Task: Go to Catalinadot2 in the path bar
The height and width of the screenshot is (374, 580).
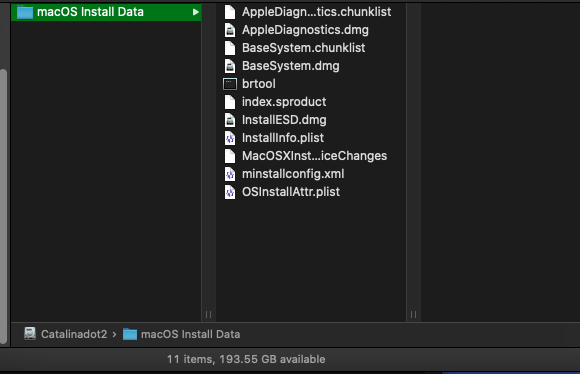Action: point(74,334)
